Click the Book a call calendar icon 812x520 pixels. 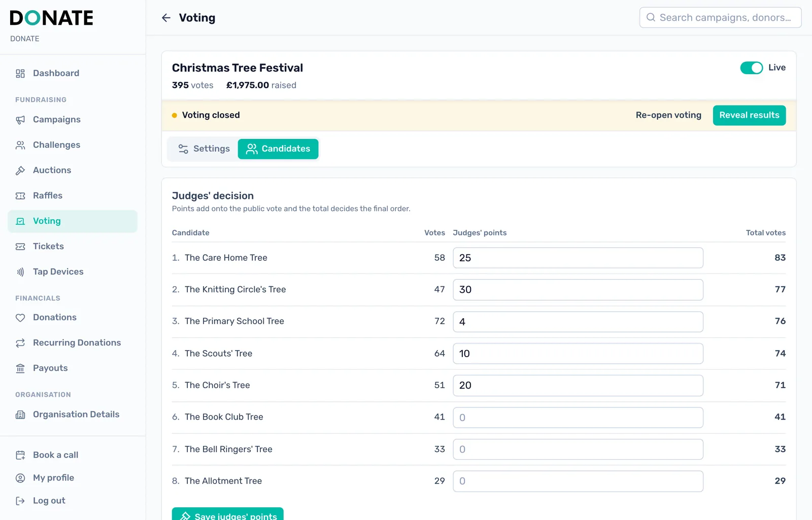[20, 455]
